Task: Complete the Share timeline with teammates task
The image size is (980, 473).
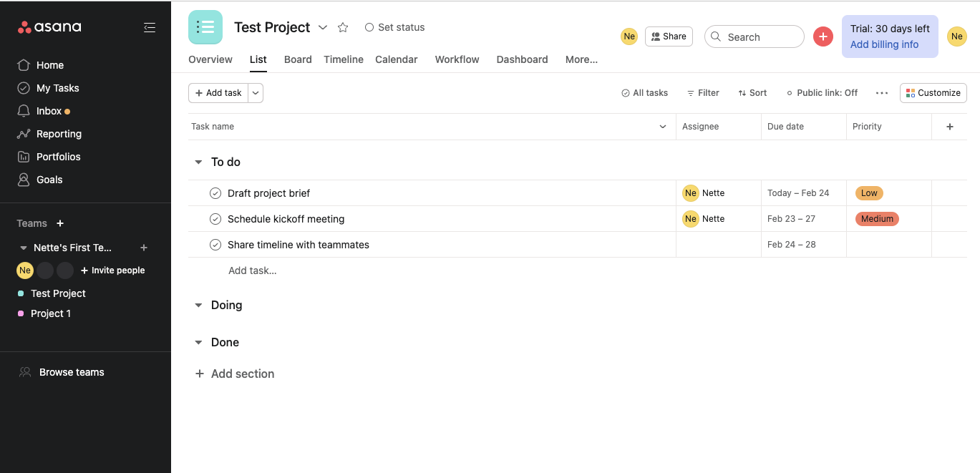Action: coord(215,245)
